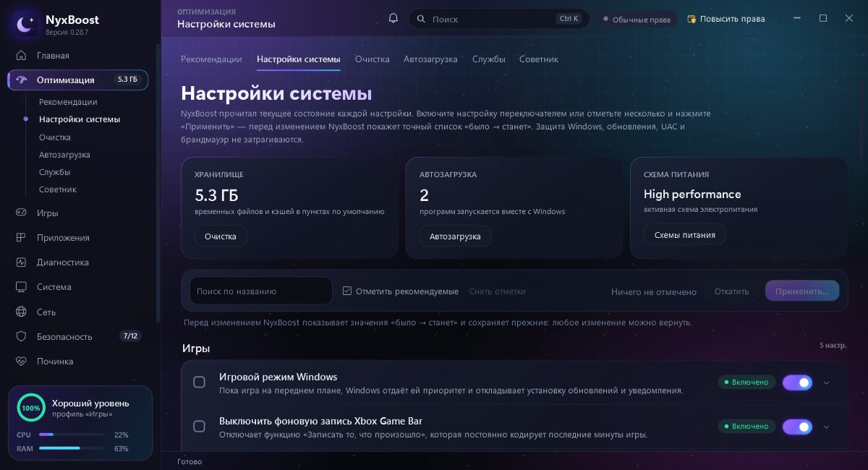Click the Ничего не отмечено status text

tap(654, 292)
